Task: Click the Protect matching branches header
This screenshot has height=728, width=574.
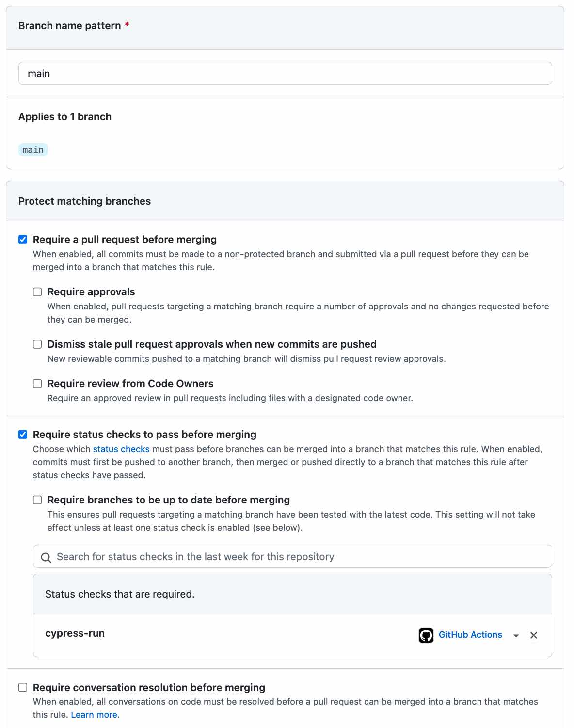Action: click(x=84, y=201)
